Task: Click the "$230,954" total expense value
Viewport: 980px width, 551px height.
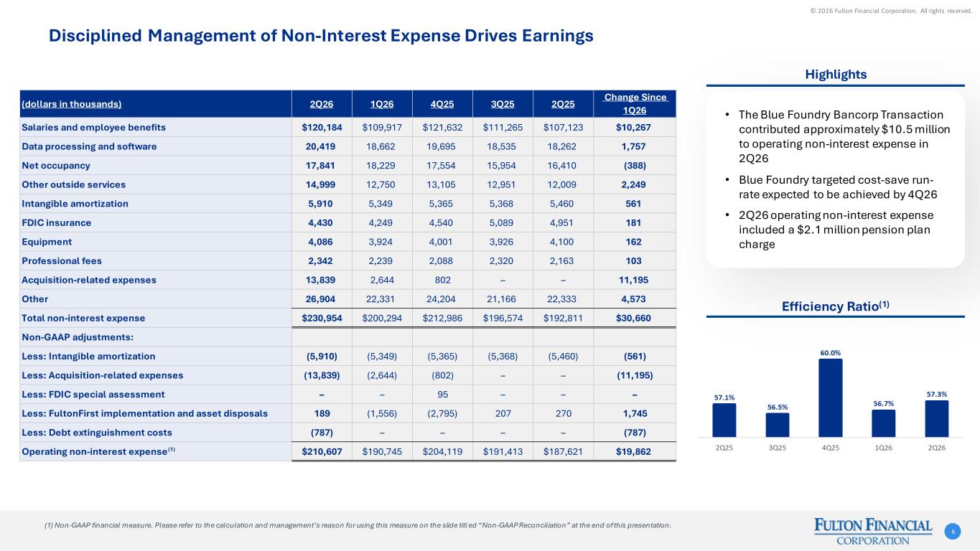Action: point(321,318)
